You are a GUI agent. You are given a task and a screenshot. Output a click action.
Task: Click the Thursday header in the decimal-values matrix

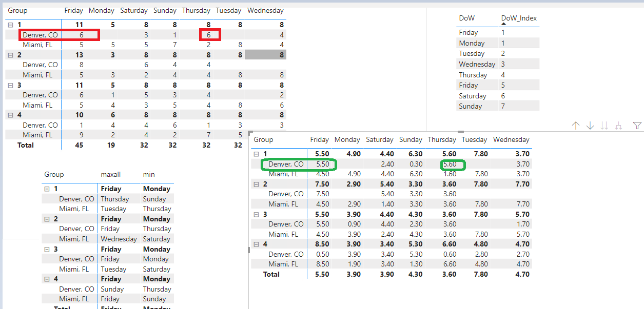click(442, 139)
